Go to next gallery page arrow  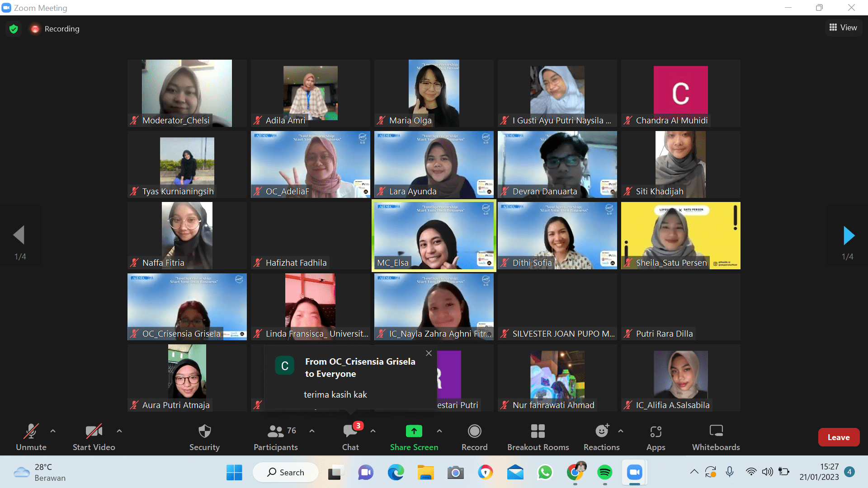[x=849, y=235]
